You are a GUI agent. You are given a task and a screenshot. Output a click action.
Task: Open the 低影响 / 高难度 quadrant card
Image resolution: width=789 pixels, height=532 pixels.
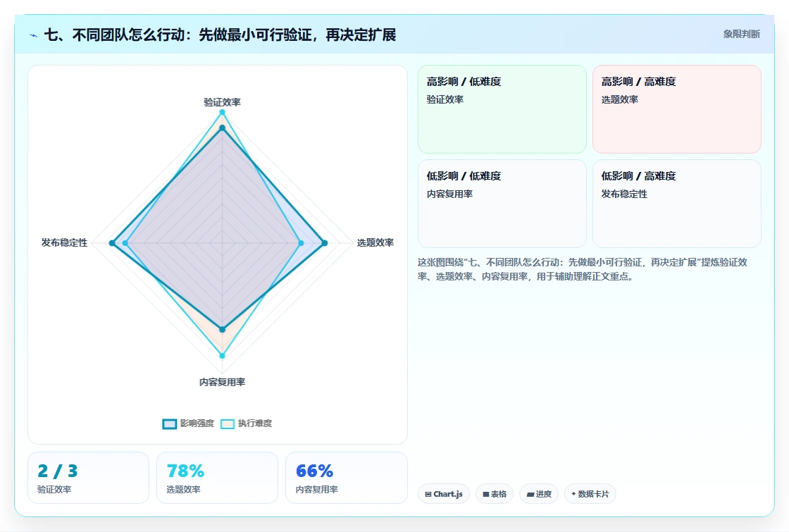pyautogui.click(x=677, y=204)
